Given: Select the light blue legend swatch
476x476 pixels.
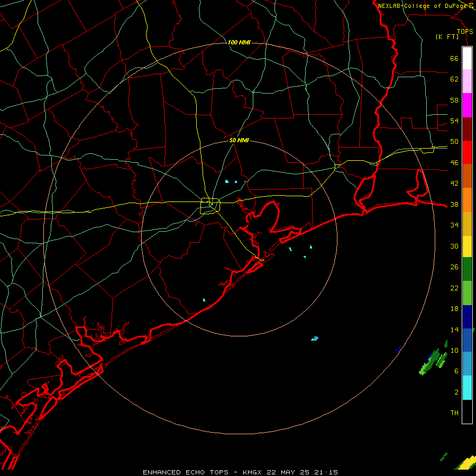Looking at the screenshot, I should click(467, 364).
